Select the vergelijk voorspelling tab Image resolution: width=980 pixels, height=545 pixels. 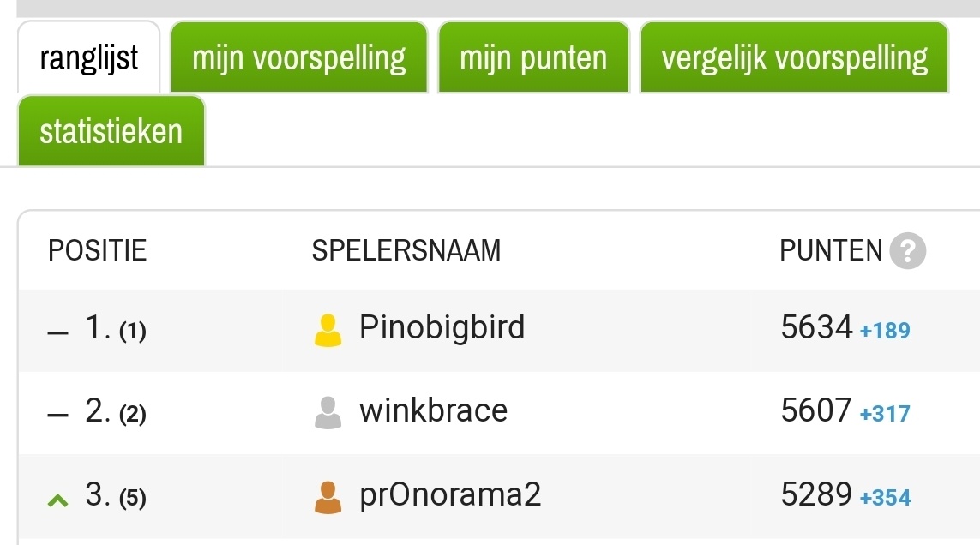click(794, 57)
